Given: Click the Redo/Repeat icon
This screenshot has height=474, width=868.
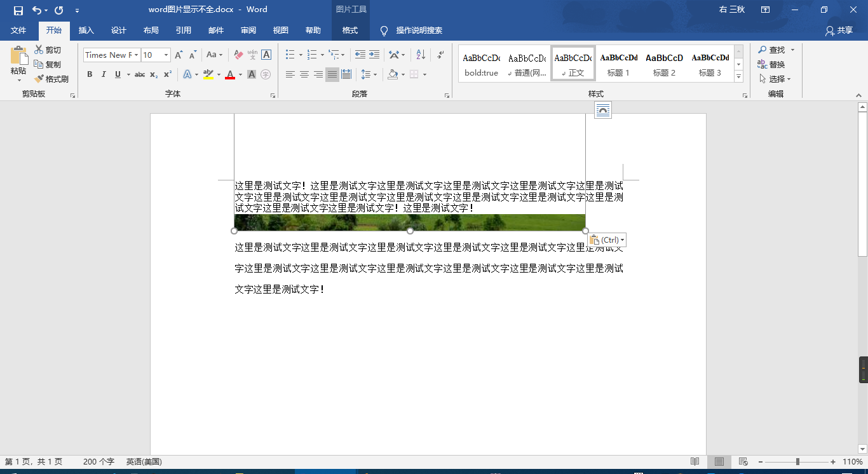Looking at the screenshot, I should point(59,10).
